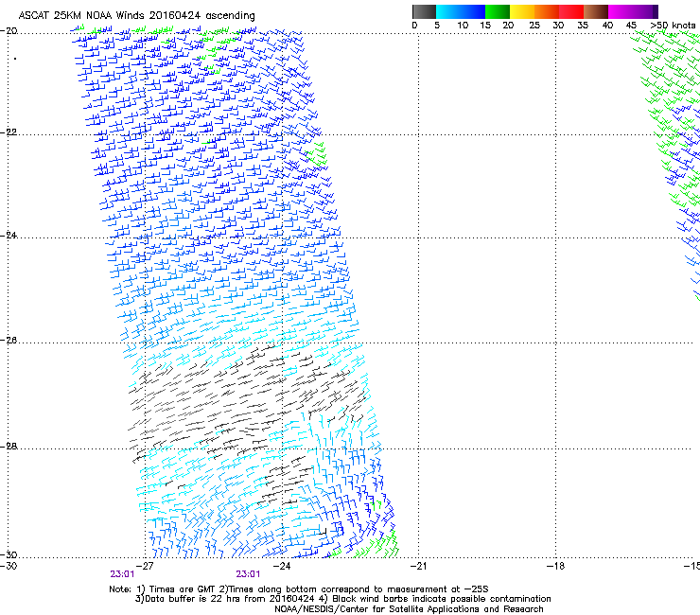Click the purple 23:01 time below -27 longitude
This screenshot has width=700, height=615.
(x=122, y=574)
